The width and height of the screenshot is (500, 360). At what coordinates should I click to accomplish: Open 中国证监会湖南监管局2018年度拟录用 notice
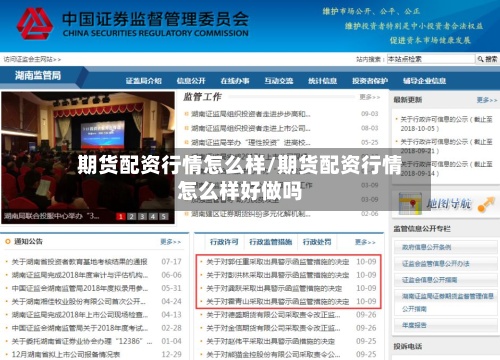click(80, 288)
